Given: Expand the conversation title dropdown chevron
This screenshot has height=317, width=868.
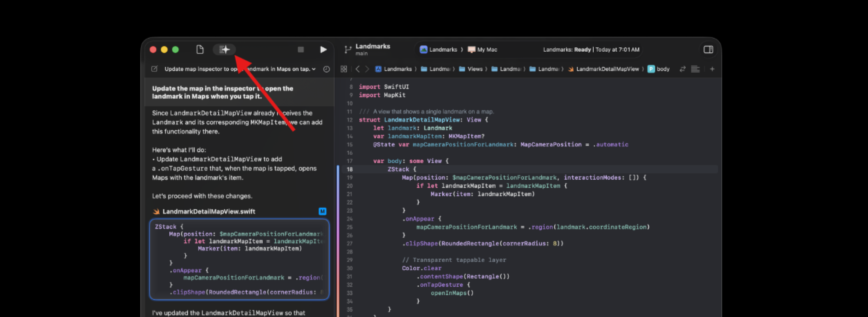Looking at the screenshot, I should pos(314,69).
